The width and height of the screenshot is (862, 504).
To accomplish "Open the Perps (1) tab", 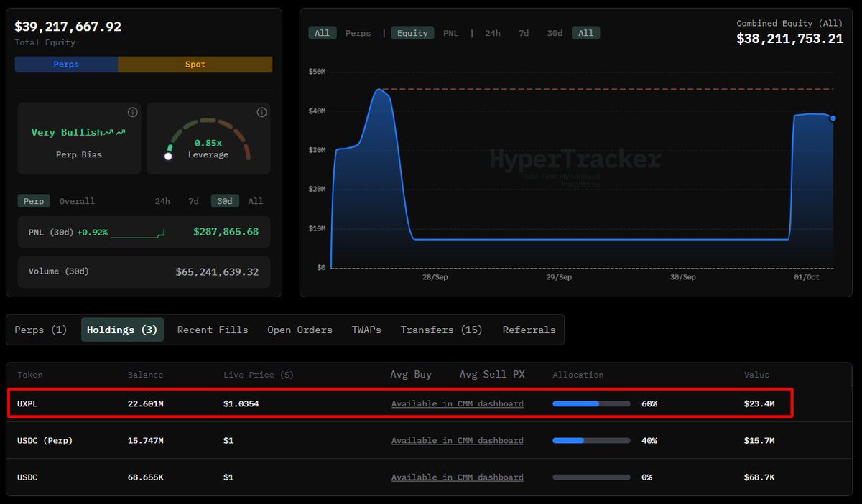I will (41, 330).
